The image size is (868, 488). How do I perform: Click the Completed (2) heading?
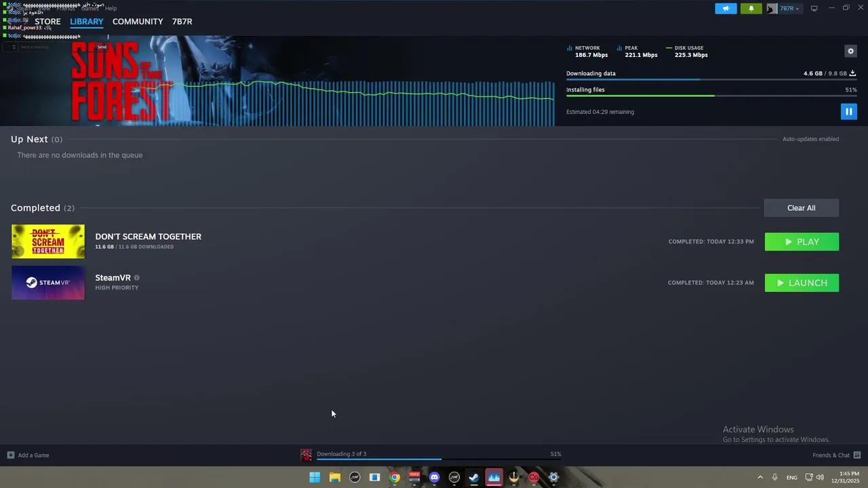[x=43, y=208]
